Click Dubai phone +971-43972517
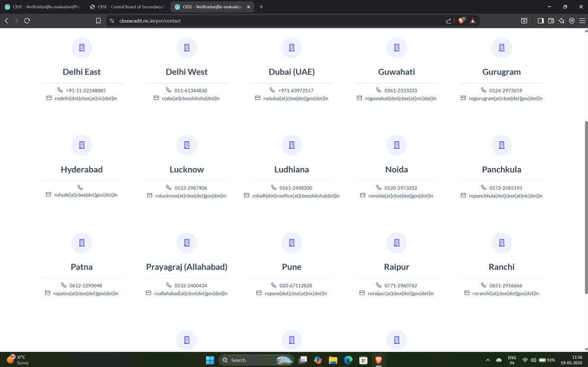The width and height of the screenshot is (588, 367). [x=296, y=90]
